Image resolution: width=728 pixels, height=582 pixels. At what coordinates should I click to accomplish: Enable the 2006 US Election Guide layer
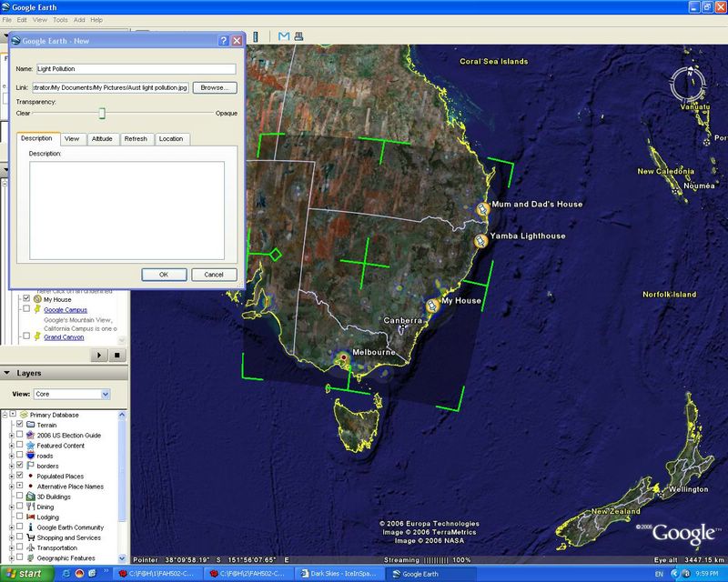click(x=19, y=435)
